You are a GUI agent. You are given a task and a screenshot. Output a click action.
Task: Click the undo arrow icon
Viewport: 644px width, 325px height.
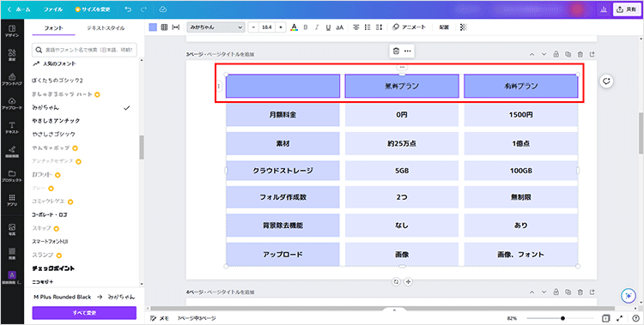click(x=128, y=9)
